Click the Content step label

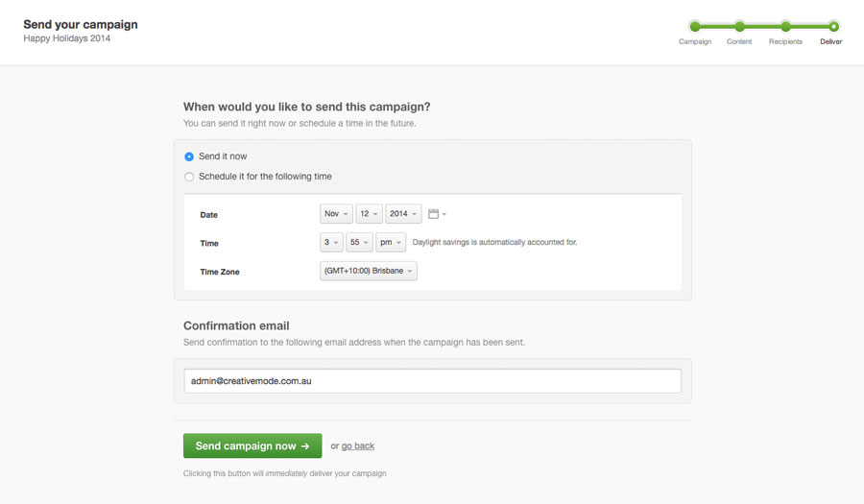click(739, 42)
